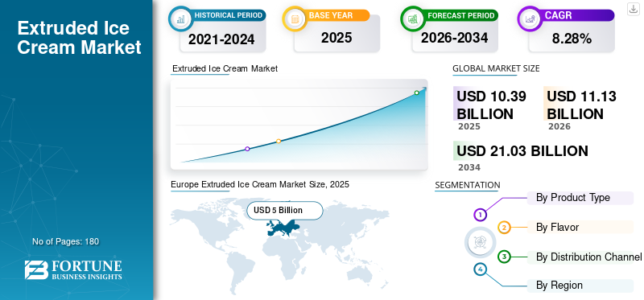Click the Base Year calendar icon

tap(295, 18)
